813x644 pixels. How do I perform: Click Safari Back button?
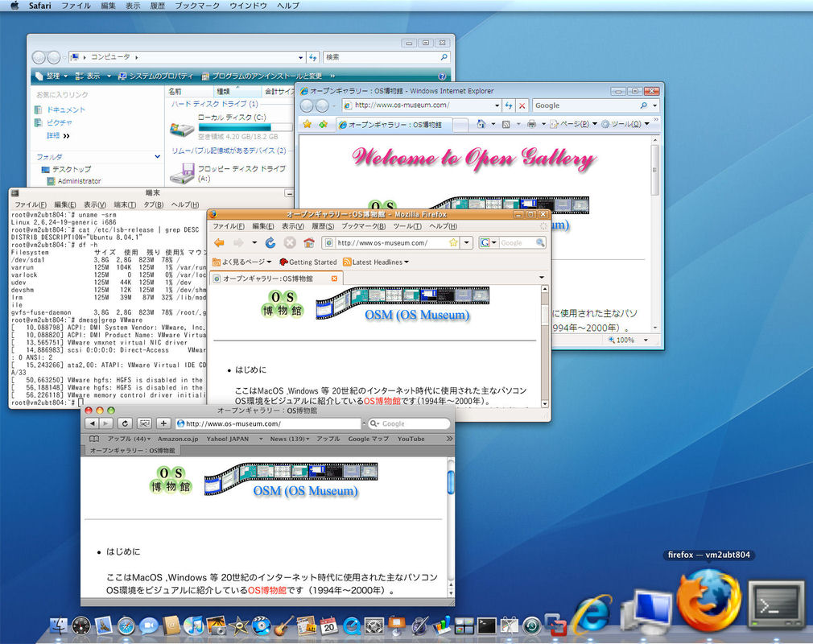[93, 423]
